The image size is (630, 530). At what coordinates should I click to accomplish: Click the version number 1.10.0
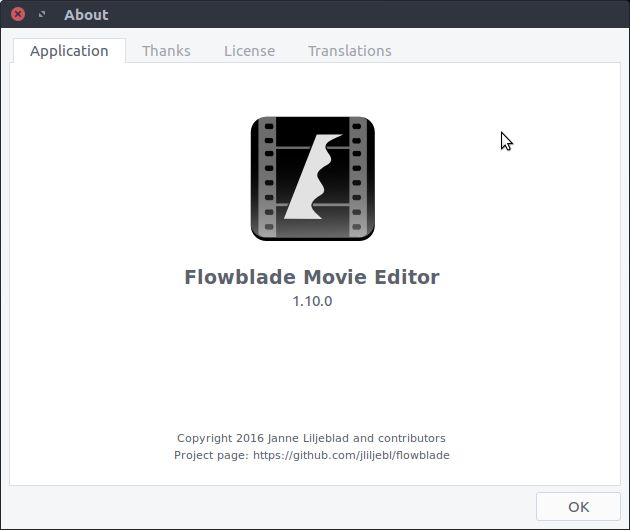(x=312, y=301)
